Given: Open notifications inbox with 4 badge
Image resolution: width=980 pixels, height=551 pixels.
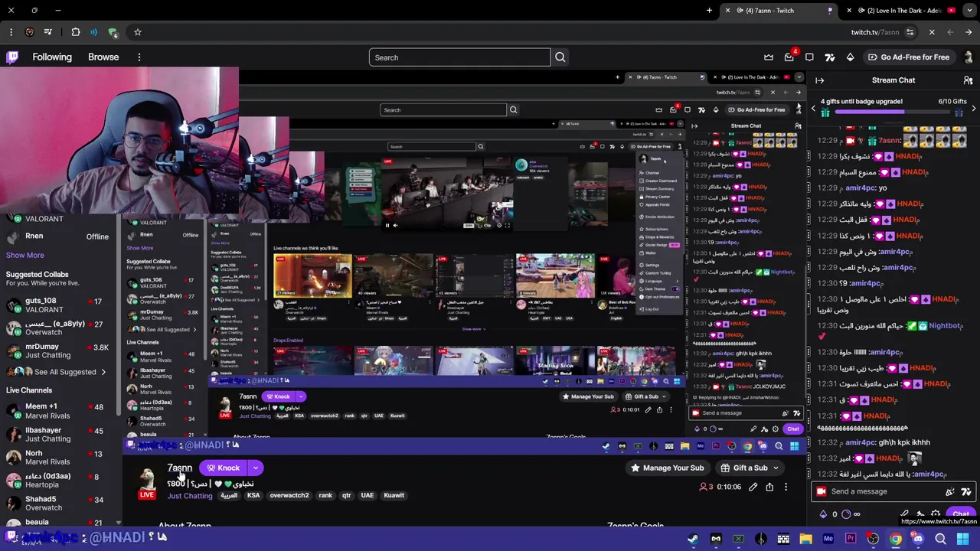Looking at the screenshot, I should pyautogui.click(x=789, y=57).
